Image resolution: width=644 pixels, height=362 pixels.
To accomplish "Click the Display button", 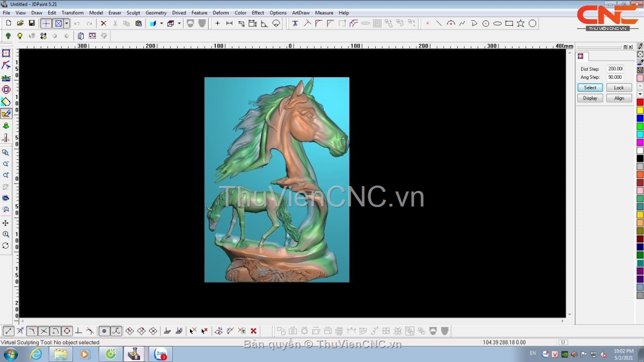I will (x=590, y=98).
